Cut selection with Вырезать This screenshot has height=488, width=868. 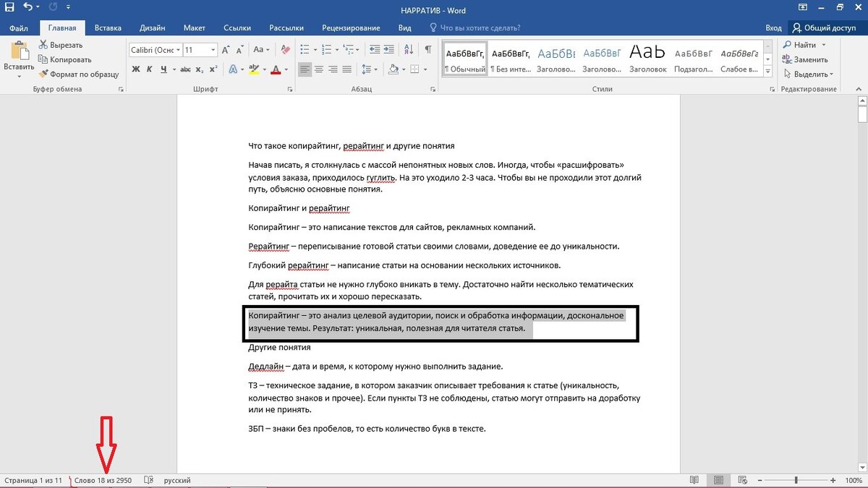pos(61,45)
